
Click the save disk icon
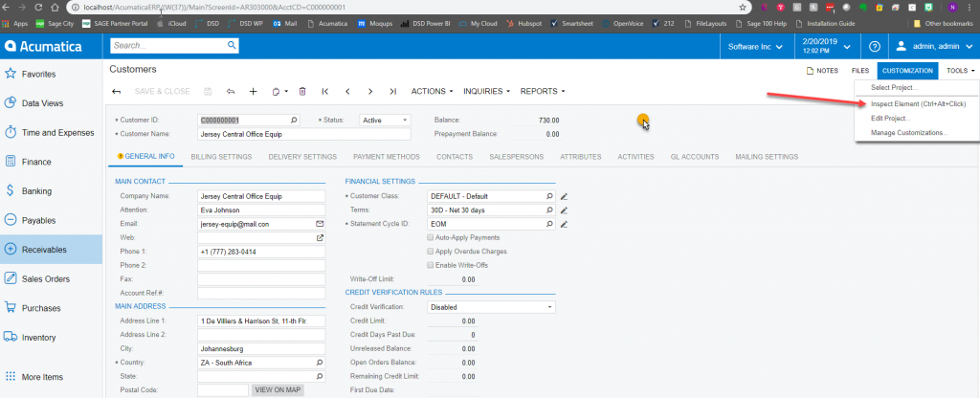point(208,91)
